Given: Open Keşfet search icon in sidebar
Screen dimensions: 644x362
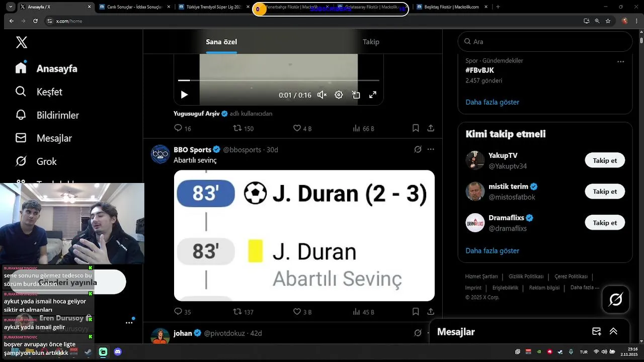Looking at the screenshot, I should [x=21, y=92].
